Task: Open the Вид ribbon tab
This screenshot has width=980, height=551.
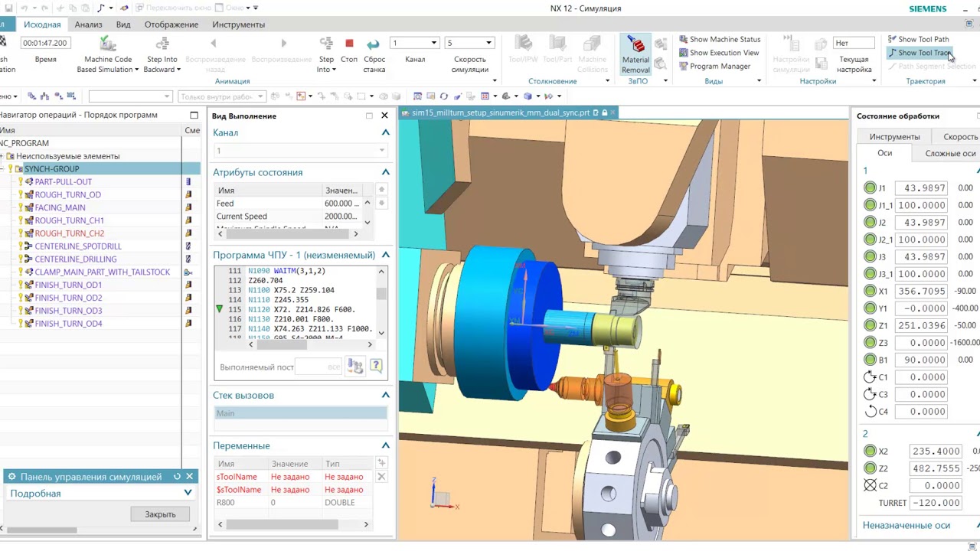Action: point(123,24)
